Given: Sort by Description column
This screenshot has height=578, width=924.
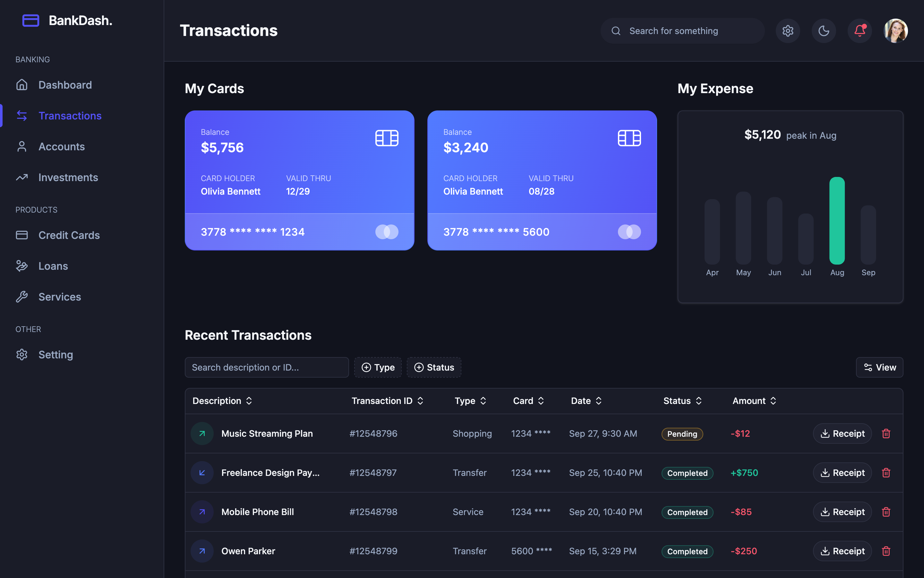Looking at the screenshot, I should tap(222, 401).
